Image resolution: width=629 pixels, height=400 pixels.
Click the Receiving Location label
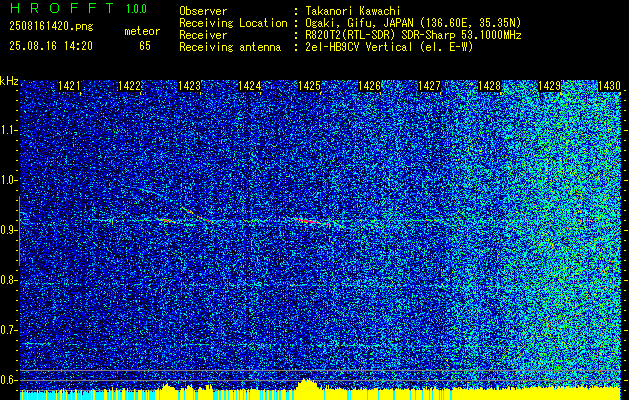coord(233,23)
